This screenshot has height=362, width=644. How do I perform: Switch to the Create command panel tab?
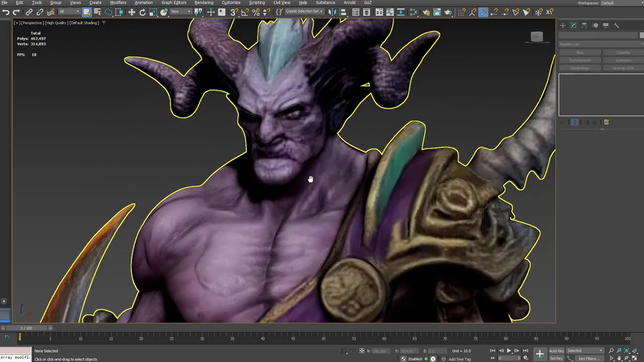pyautogui.click(x=562, y=25)
